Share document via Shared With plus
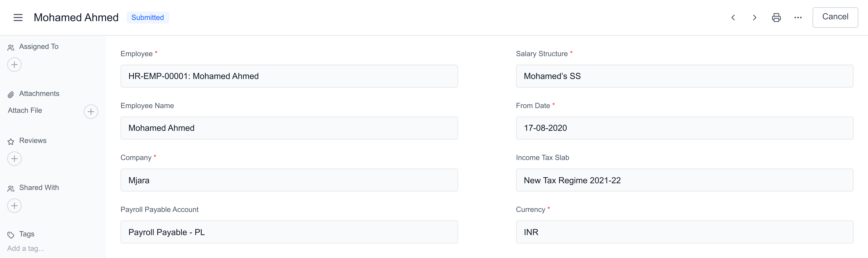Viewport: 868px width, 258px height. tap(14, 206)
